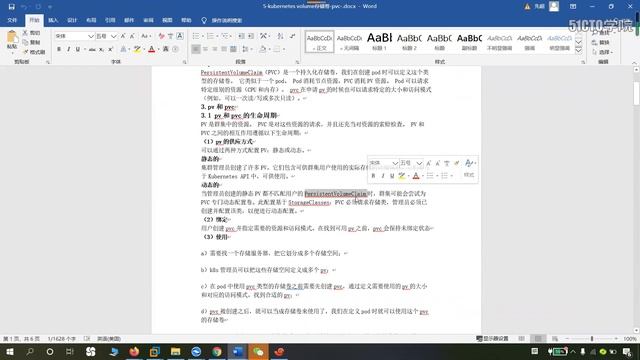This screenshot has height=360, width=640.
Task: Click 显示器设置 in status bar
Action: click(493, 339)
